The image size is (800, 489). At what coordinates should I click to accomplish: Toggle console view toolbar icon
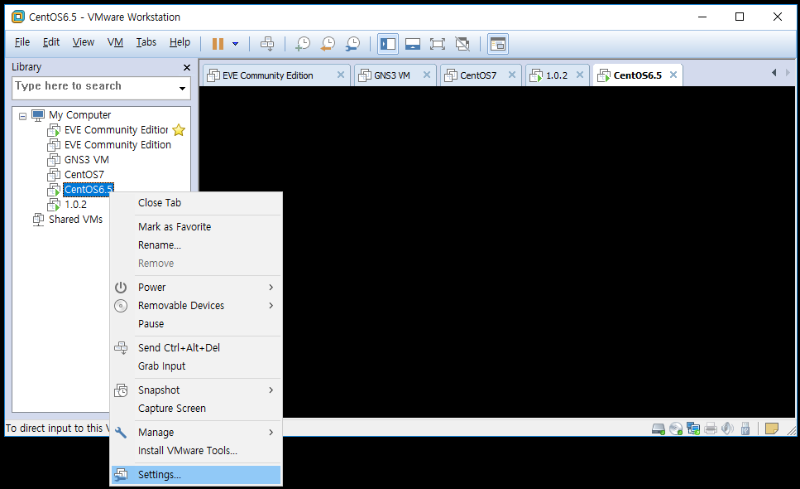(x=497, y=44)
